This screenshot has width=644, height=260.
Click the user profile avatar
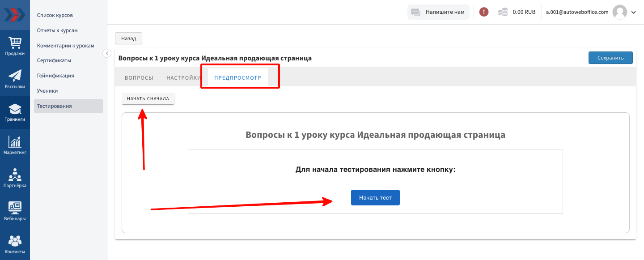(x=619, y=12)
